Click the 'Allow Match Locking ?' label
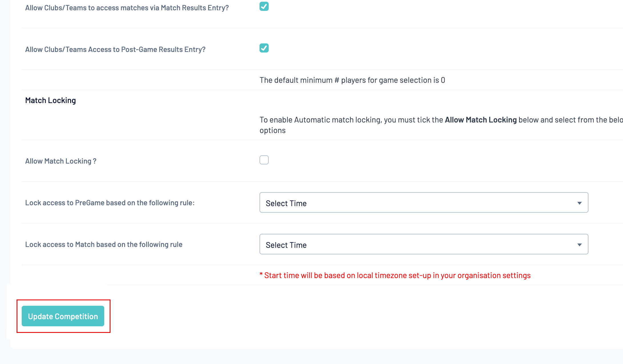Viewport: 623px width, 364px height. (61, 161)
